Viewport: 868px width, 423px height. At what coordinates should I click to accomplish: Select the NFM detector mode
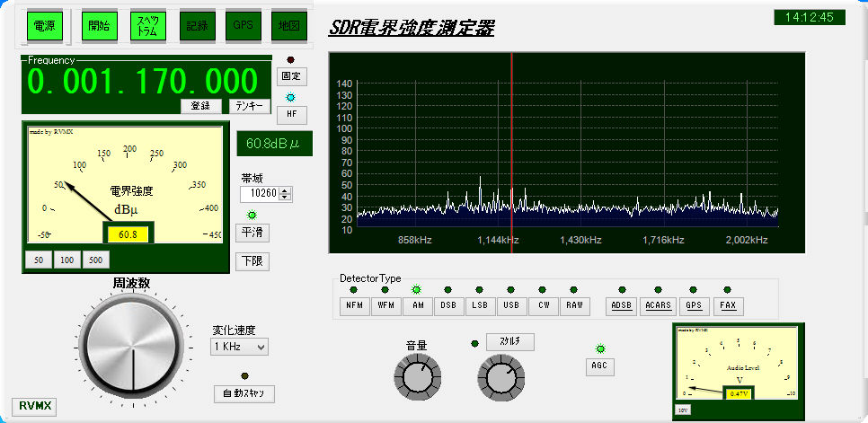pyautogui.click(x=353, y=305)
